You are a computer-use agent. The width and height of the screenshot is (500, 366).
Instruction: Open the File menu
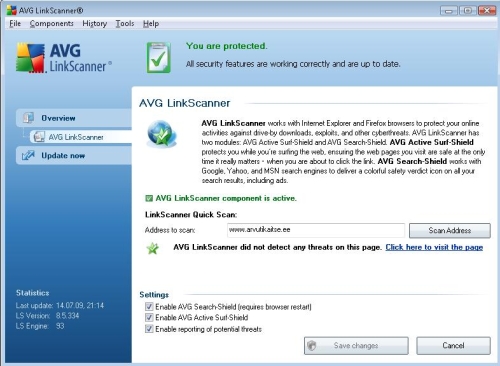click(x=15, y=24)
